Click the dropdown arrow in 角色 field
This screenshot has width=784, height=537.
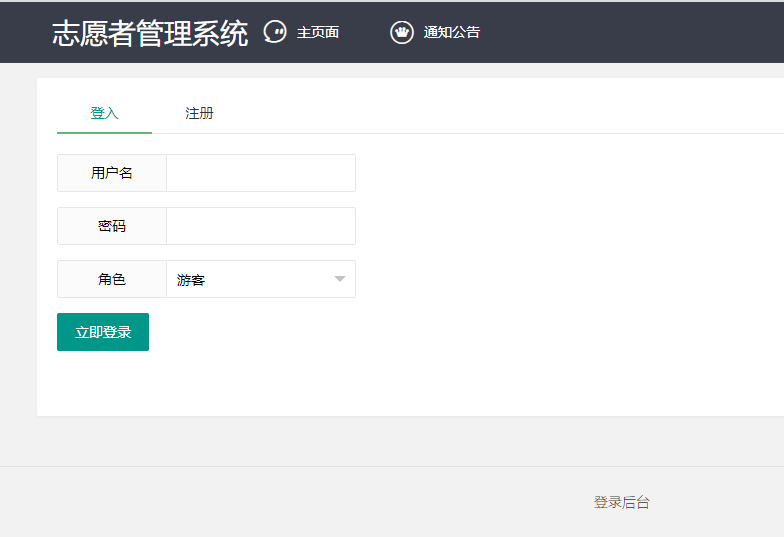tap(340, 279)
